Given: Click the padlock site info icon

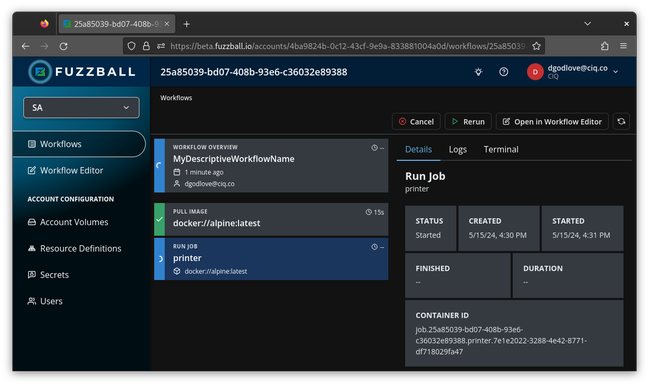Looking at the screenshot, I should click(146, 46).
